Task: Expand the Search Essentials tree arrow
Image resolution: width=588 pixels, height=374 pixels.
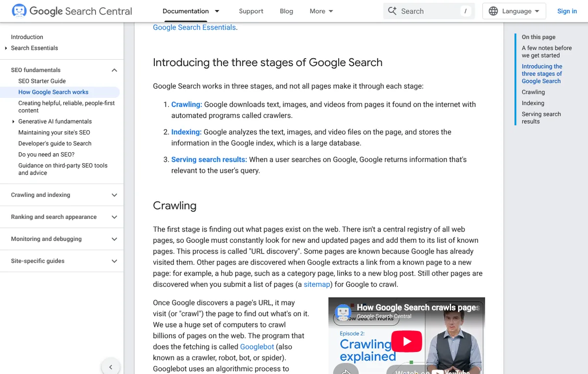Action: click(6, 48)
